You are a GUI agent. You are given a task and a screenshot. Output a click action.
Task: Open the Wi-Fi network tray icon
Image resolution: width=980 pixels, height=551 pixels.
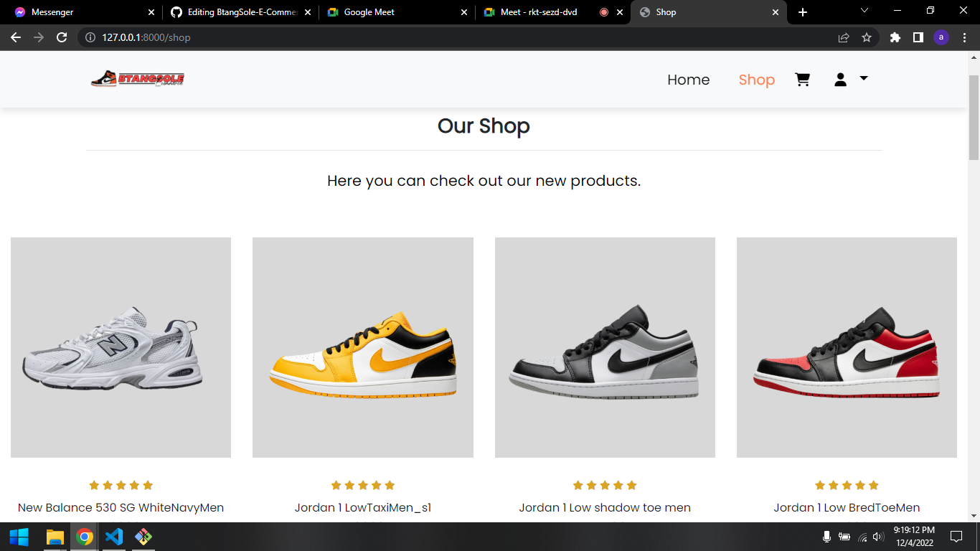862,537
